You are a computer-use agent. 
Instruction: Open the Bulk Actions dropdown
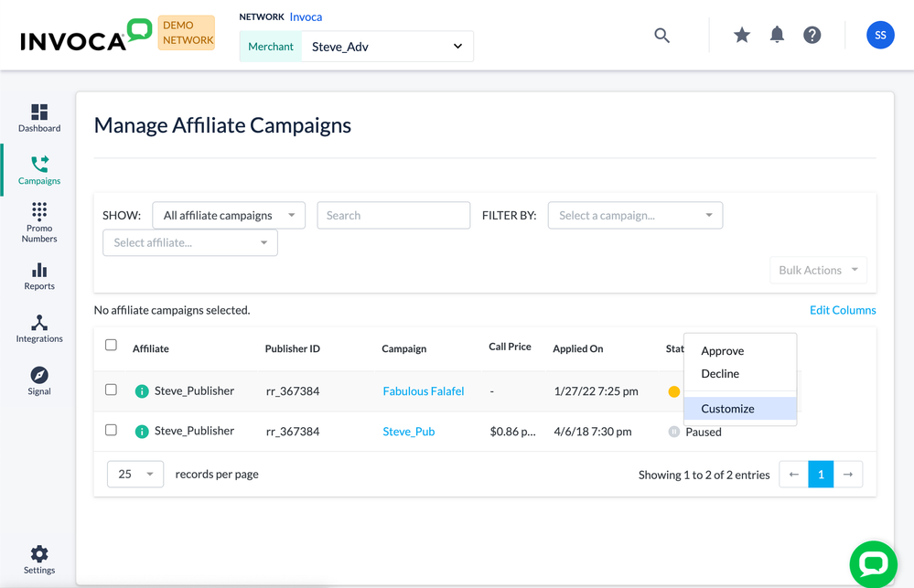(818, 271)
